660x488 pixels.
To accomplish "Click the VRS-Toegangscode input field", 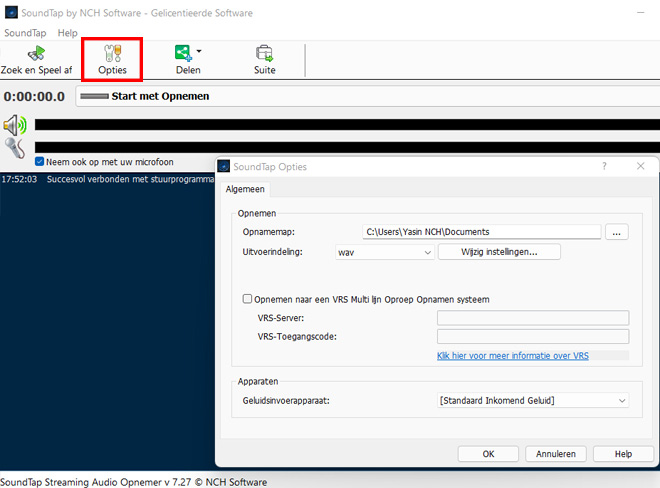I will point(533,336).
